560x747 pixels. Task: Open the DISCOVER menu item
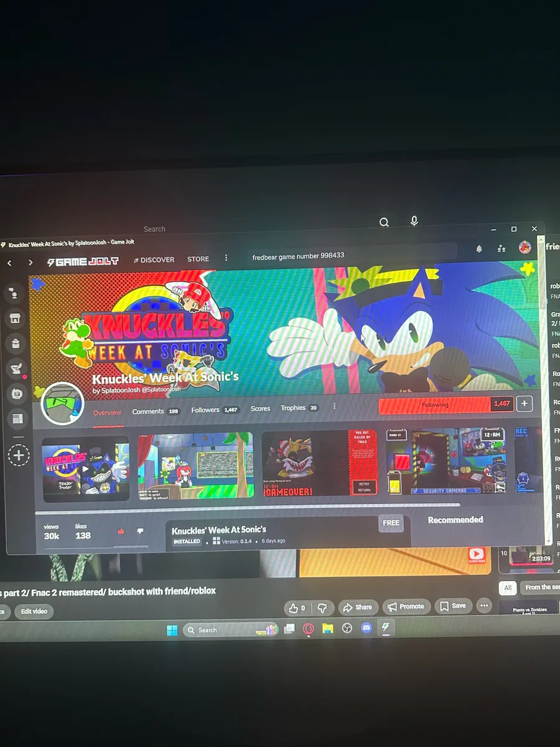coord(154,260)
